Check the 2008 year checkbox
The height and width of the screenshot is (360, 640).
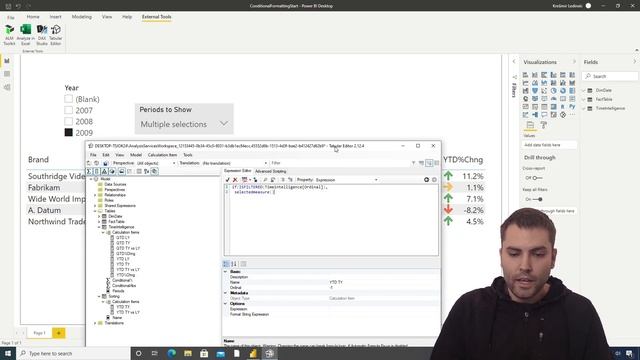tap(69, 121)
